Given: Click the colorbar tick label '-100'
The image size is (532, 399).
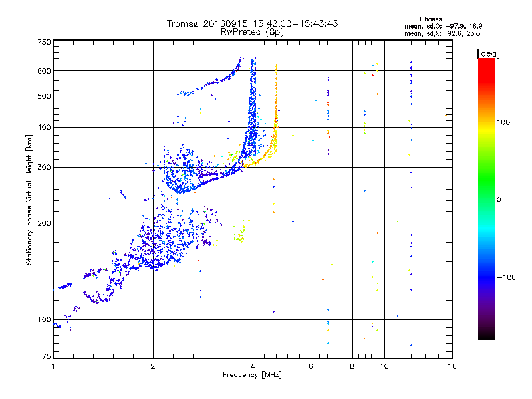Looking at the screenshot, I should click(x=506, y=277).
